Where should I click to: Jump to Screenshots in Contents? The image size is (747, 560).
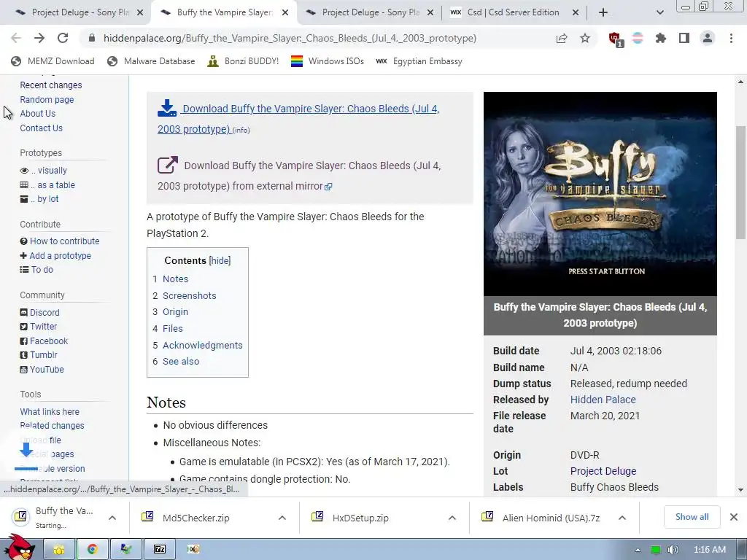[x=189, y=296]
